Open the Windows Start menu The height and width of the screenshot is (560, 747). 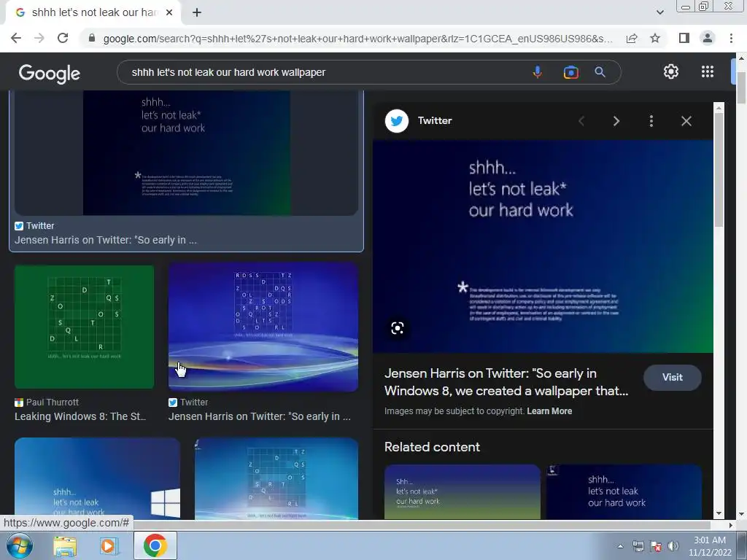point(19,545)
